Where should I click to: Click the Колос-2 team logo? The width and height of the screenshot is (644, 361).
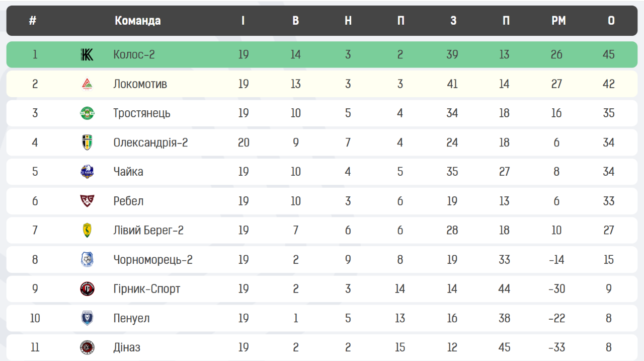pos(87,54)
